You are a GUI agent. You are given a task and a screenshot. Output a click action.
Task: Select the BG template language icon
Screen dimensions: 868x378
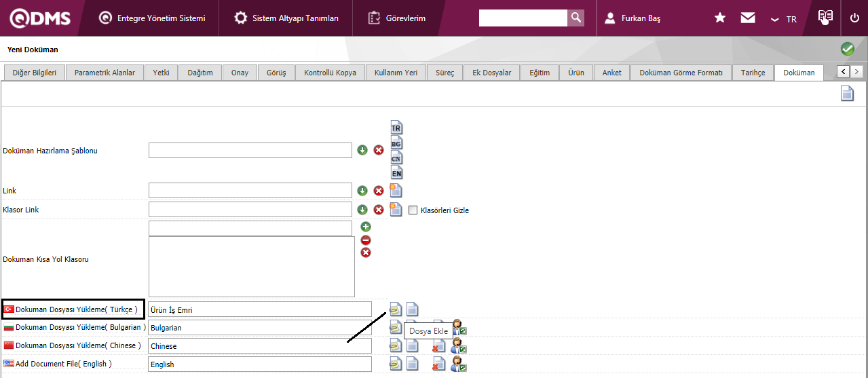(x=396, y=143)
